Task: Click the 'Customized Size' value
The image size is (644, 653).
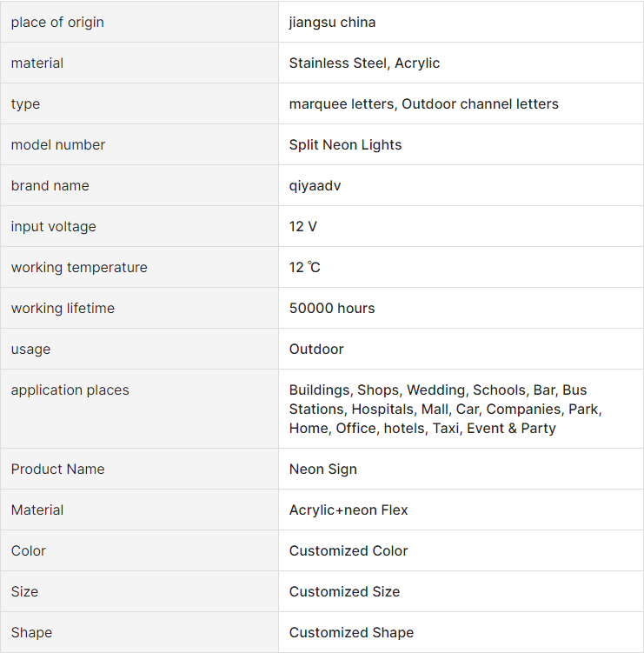Action: (344, 592)
